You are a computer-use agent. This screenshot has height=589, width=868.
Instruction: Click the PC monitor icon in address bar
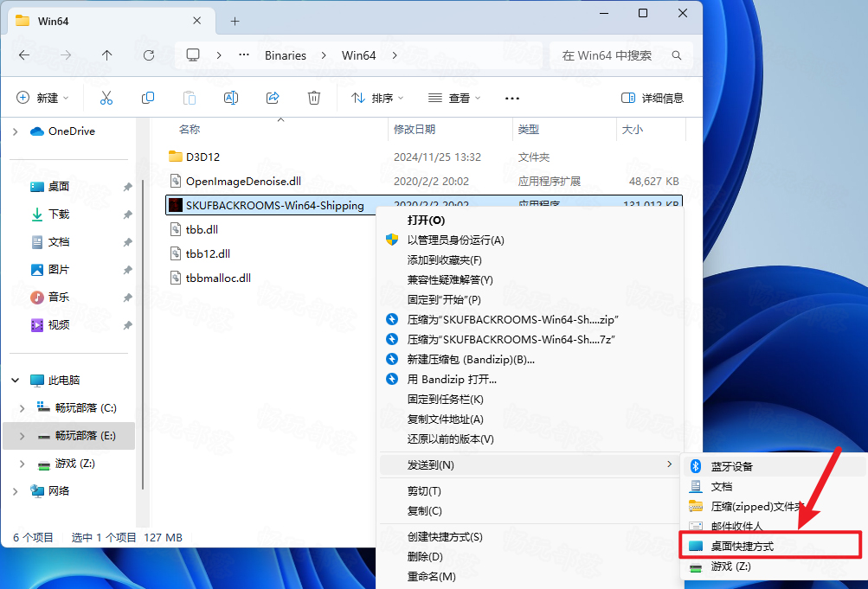(x=193, y=55)
